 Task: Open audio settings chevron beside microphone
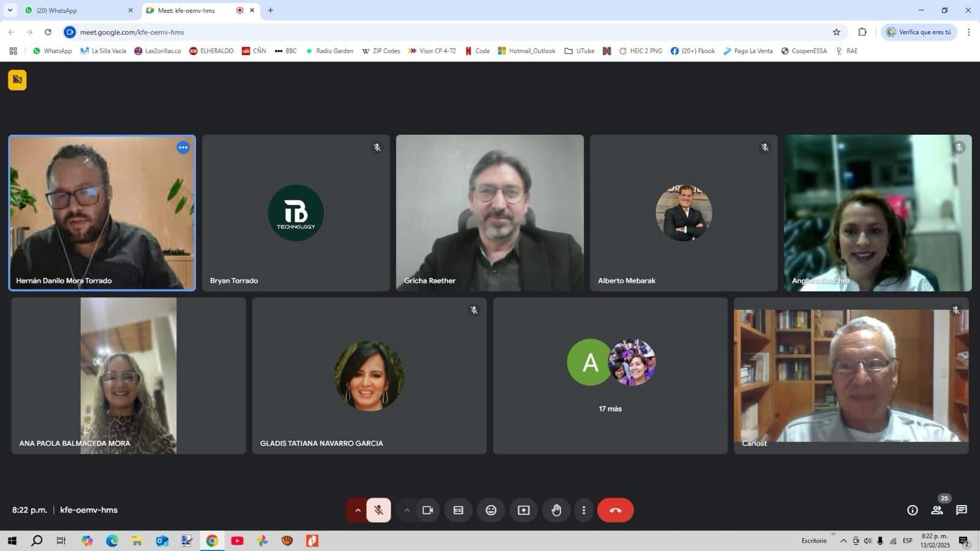point(357,510)
